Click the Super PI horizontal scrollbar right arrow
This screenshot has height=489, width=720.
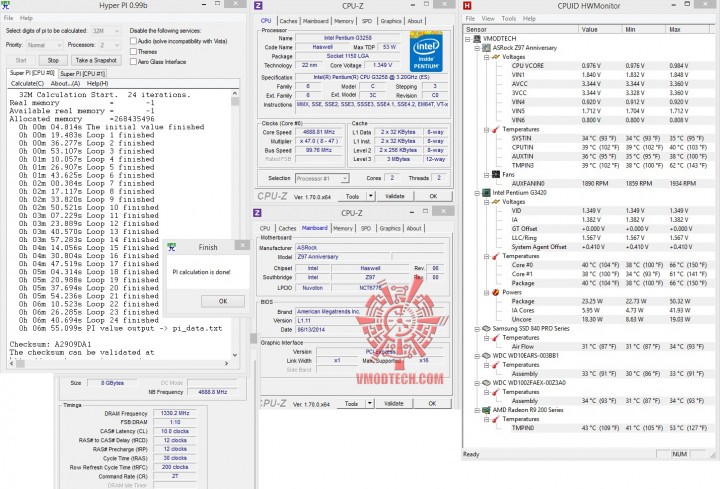coord(226,363)
